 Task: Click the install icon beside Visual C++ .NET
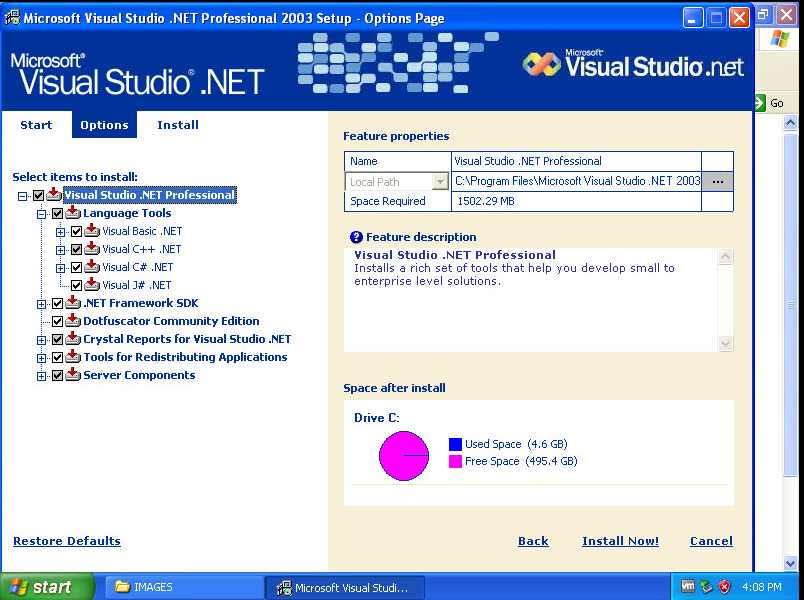point(92,249)
